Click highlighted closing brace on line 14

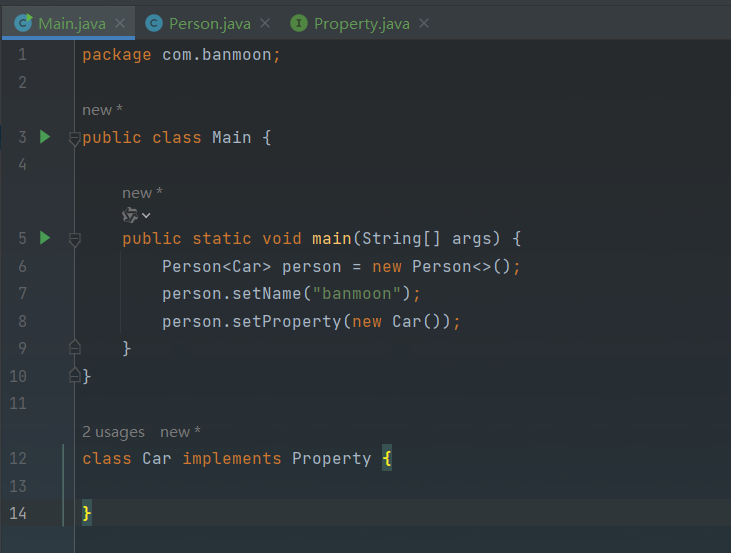coord(87,513)
